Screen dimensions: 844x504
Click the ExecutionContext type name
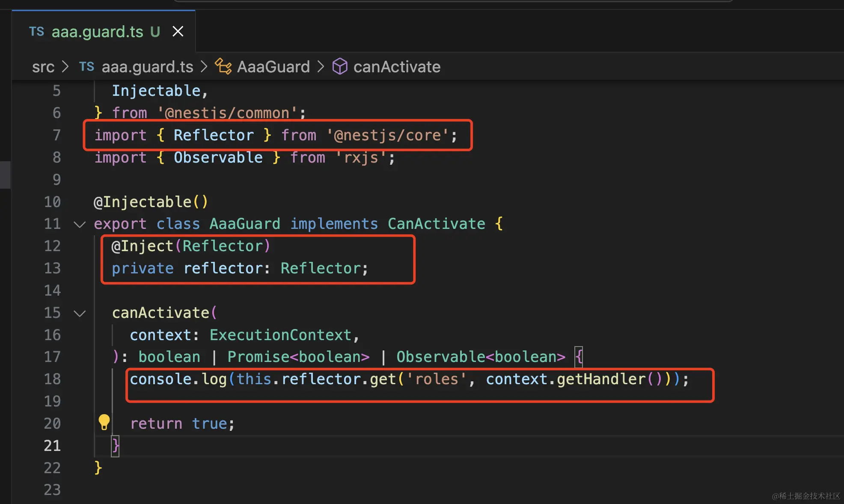280,335
